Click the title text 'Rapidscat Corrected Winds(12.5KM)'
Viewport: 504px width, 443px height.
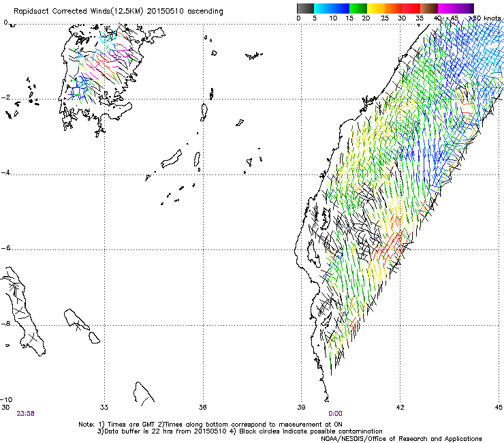click(x=78, y=12)
